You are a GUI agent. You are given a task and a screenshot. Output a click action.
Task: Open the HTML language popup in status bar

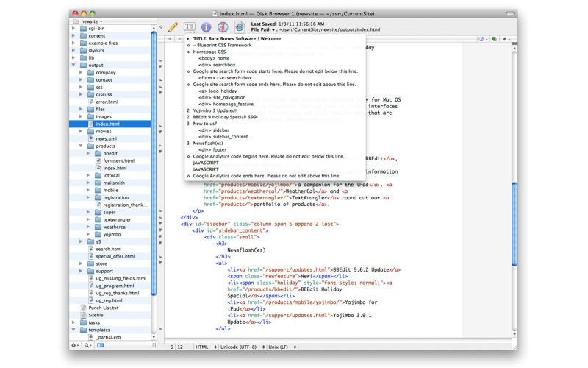click(206, 347)
